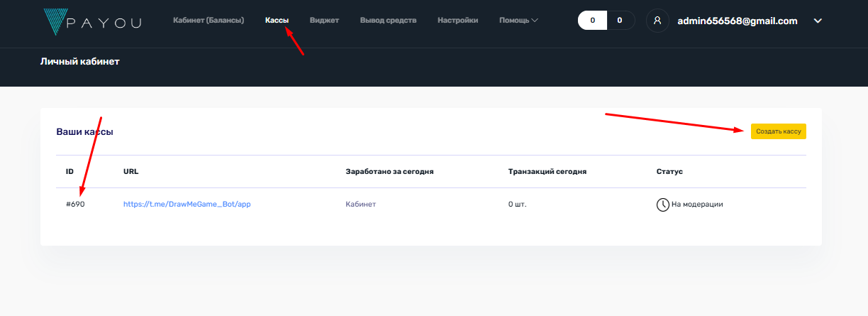Click the clock icon beside На модерации
The width and height of the screenshot is (868, 316).
click(x=662, y=205)
